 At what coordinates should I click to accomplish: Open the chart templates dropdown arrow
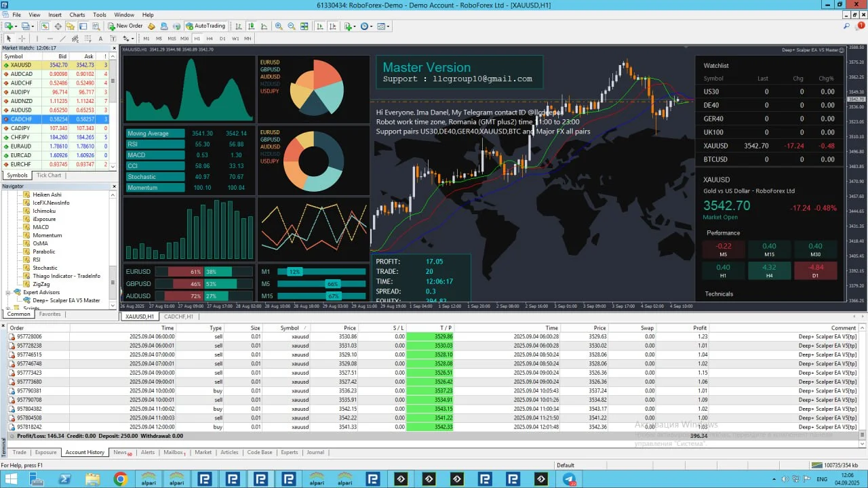pyautogui.click(x=389, y=26)
